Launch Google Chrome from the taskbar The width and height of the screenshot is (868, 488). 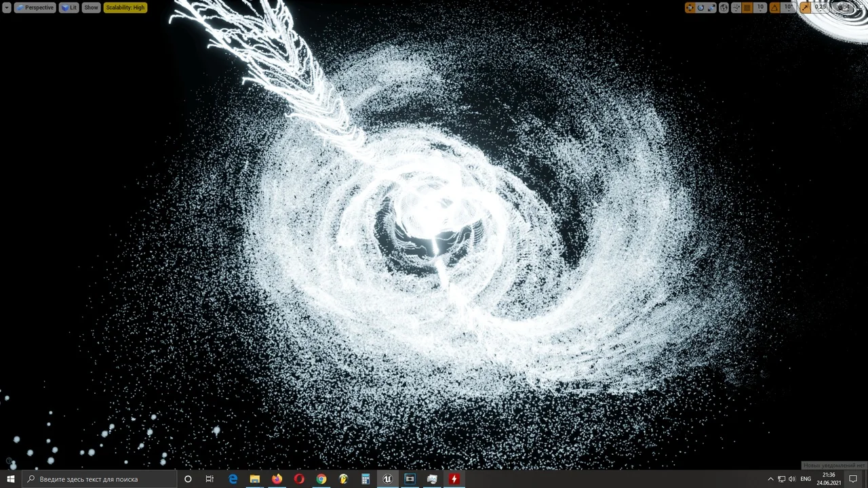point(321,479)
